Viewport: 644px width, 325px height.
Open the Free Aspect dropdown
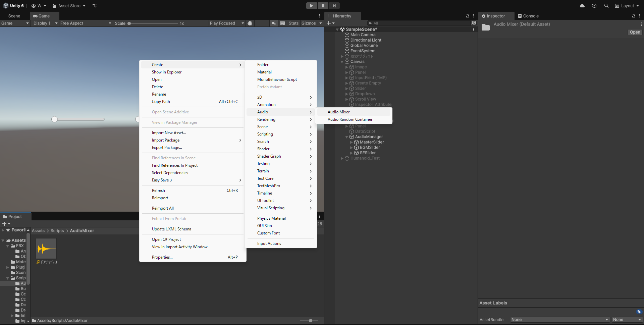(x=86, y=23)
